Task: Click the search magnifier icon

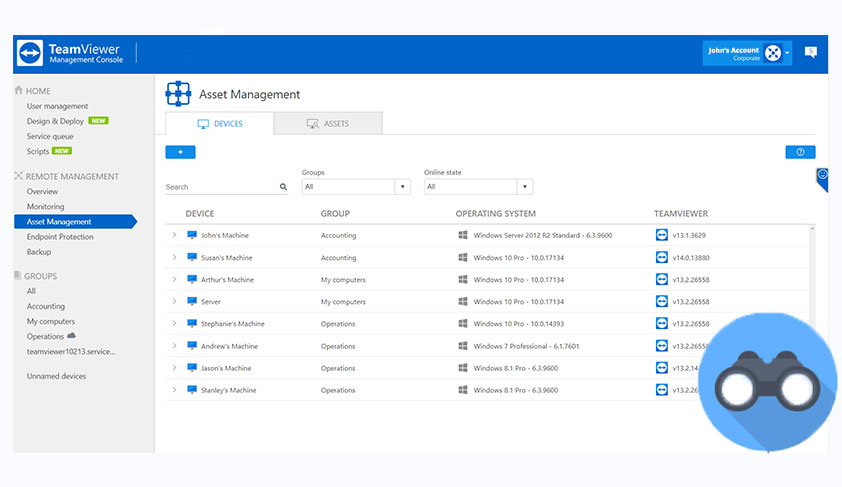Action: click(283, 187)
